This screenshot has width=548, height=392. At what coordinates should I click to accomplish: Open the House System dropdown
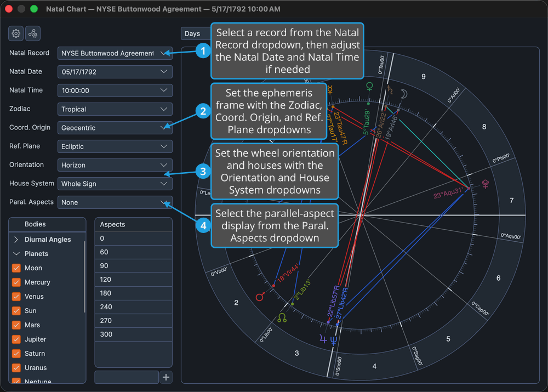tap(115, 184)
